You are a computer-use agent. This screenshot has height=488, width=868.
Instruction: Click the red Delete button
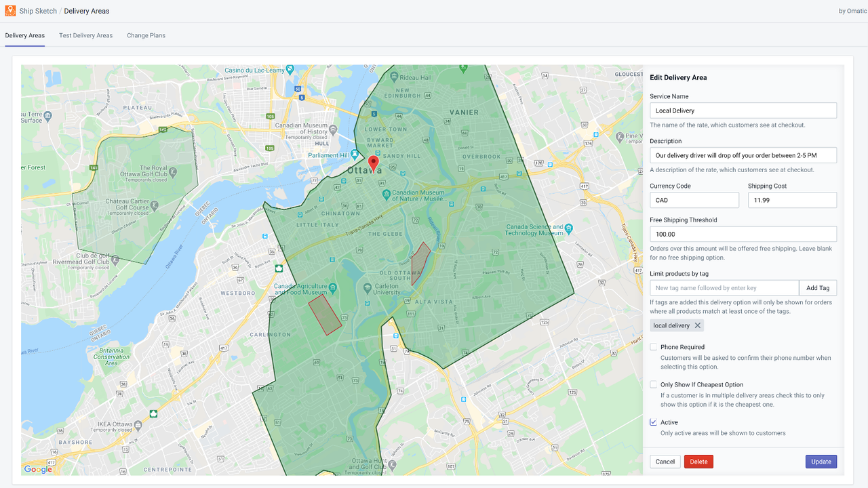click(698, 462)
